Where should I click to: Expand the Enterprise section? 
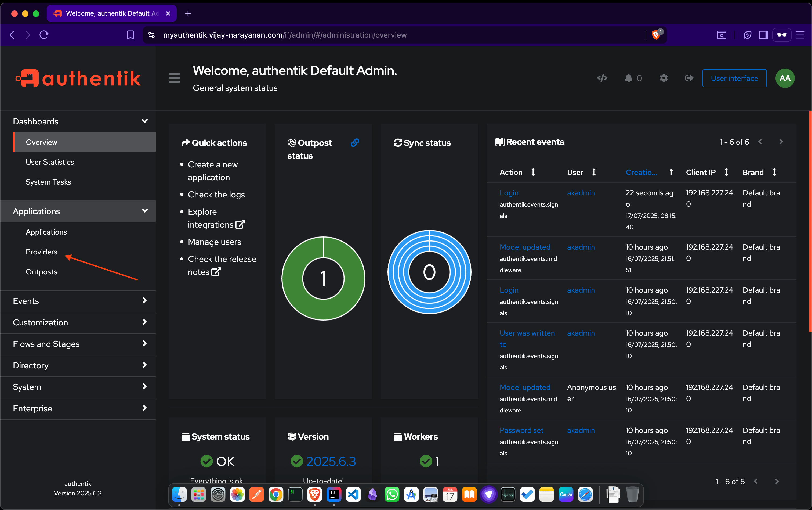pos(78,408)
